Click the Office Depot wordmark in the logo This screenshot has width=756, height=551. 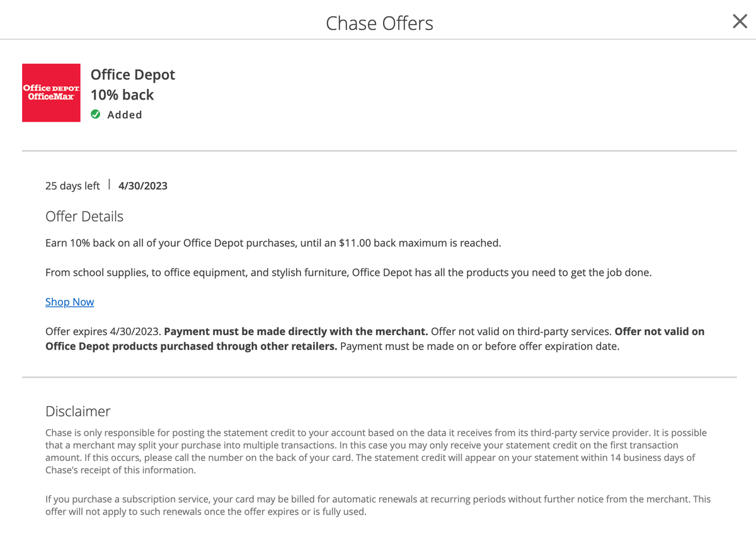coord(51,88)
